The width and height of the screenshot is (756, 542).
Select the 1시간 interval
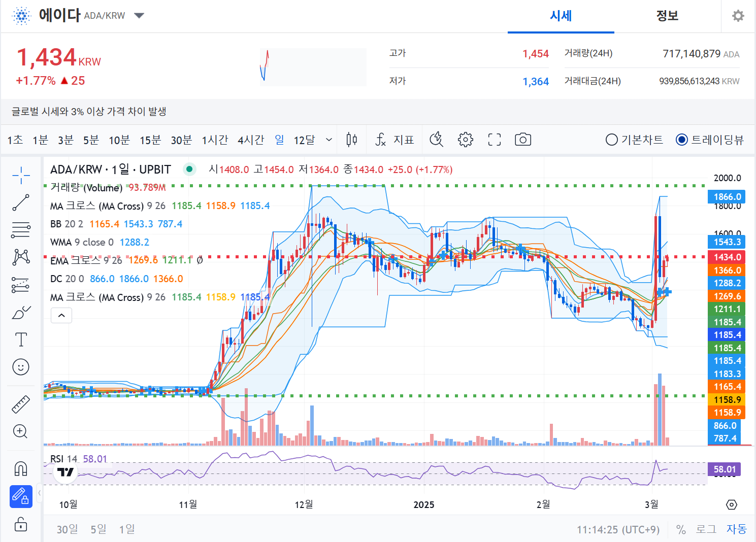click(x=215, y=140)
